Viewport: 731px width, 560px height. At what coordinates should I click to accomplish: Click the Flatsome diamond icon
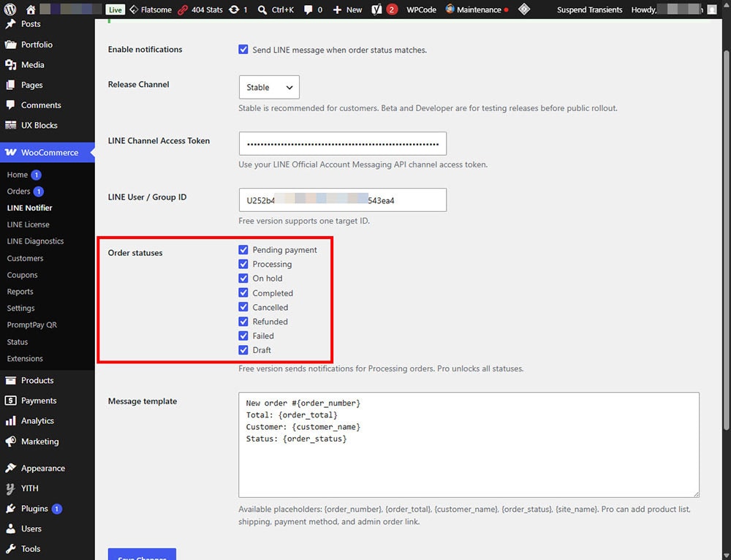[x=134, y=10]
